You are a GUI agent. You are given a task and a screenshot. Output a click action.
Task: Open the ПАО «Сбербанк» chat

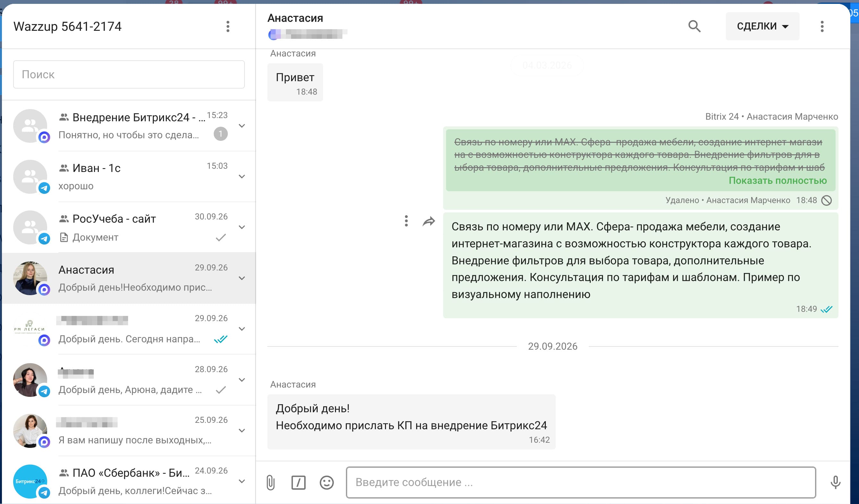[x=129, y=481]
